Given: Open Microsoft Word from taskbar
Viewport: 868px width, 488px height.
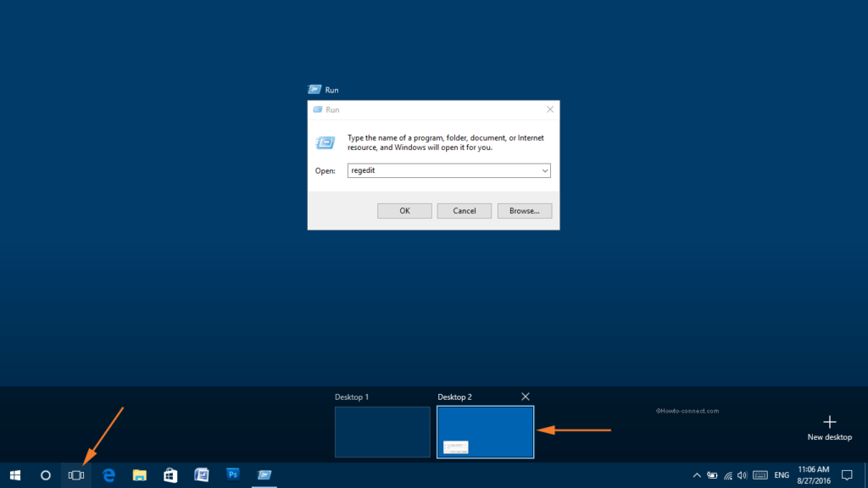Looking at the screenshot, I should point(202,475).
